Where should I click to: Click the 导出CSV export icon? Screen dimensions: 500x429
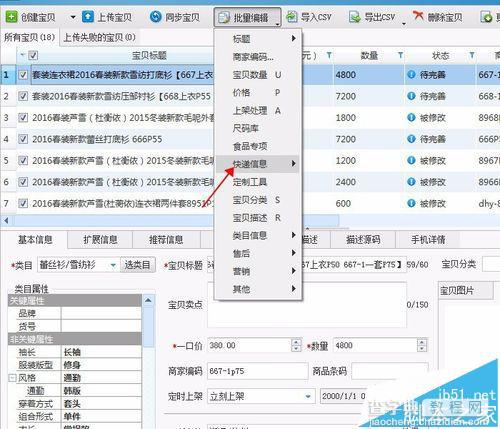[x=354, y=17]
